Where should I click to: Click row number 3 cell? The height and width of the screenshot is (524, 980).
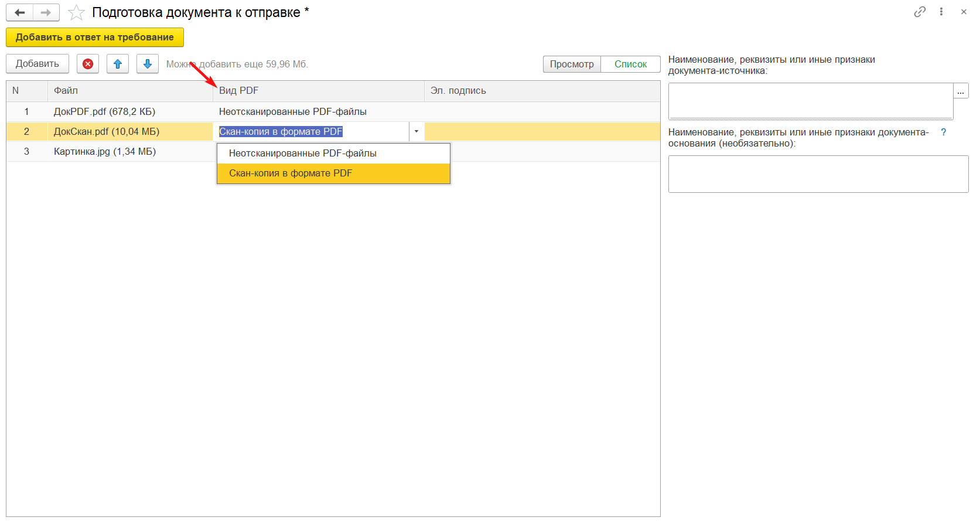[27, 152]
